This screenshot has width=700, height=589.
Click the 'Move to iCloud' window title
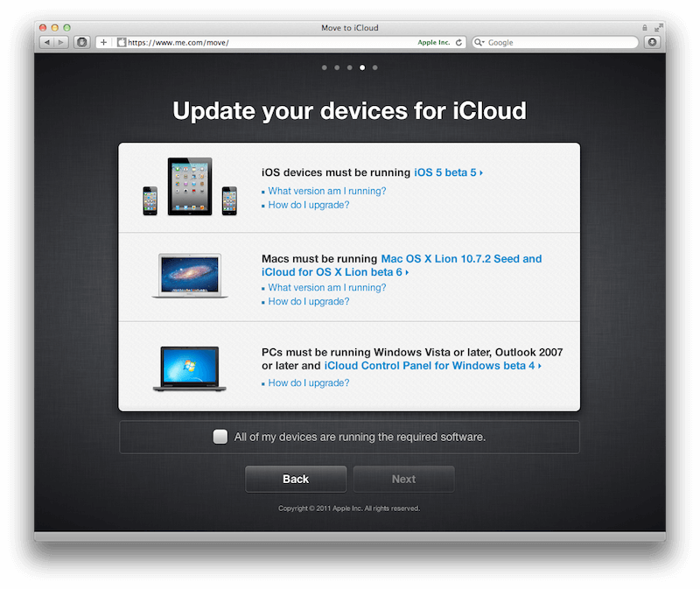click(349, 28)
